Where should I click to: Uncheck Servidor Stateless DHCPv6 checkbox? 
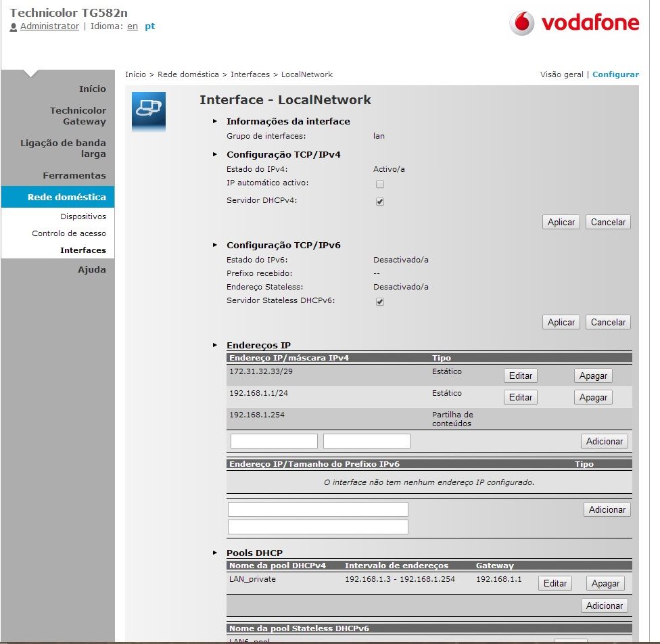click(380, 302)
